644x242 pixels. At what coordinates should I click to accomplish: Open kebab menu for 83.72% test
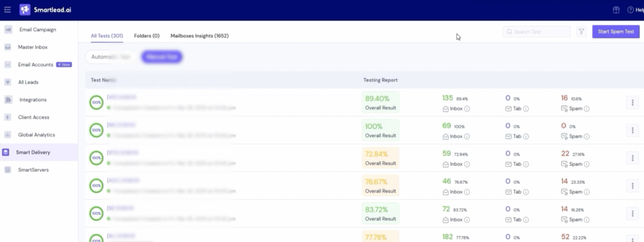point(632,214)
